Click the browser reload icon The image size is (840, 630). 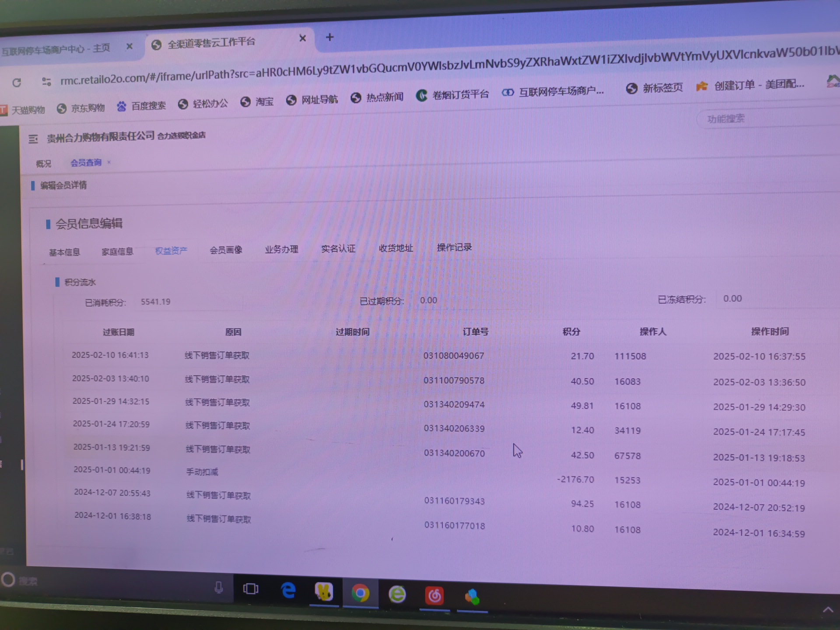17,83
